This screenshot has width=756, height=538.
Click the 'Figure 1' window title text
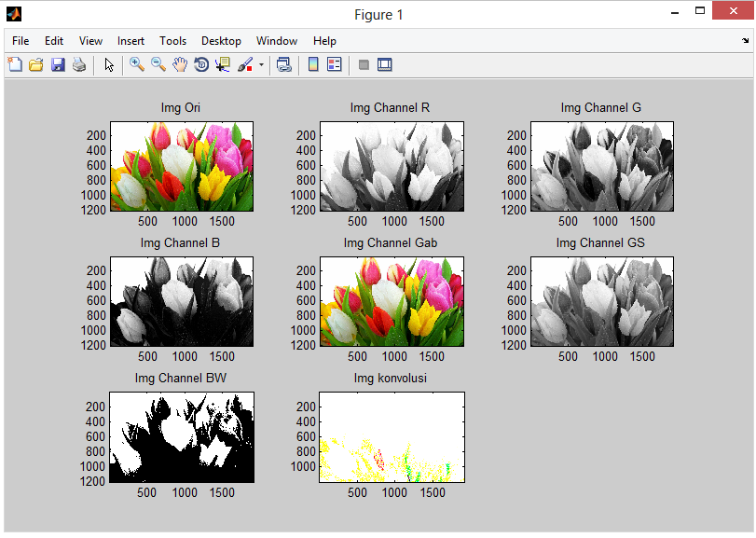click(378, 15)
